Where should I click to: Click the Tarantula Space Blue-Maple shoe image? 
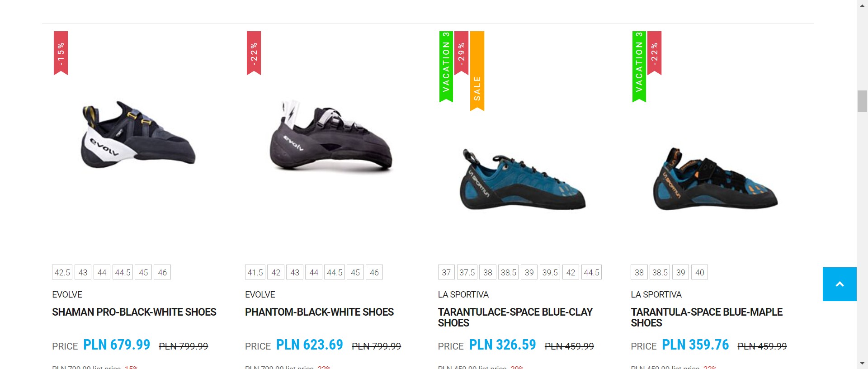click(x=715, y=179)
